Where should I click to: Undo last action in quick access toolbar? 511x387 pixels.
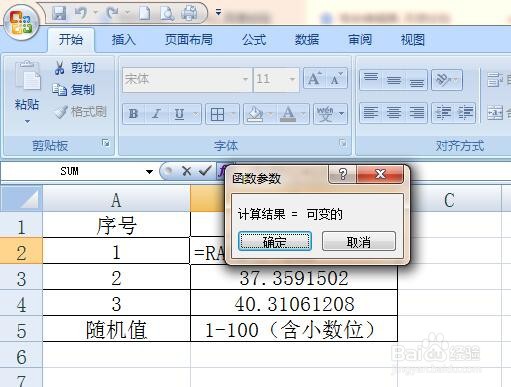click(80, 13)
